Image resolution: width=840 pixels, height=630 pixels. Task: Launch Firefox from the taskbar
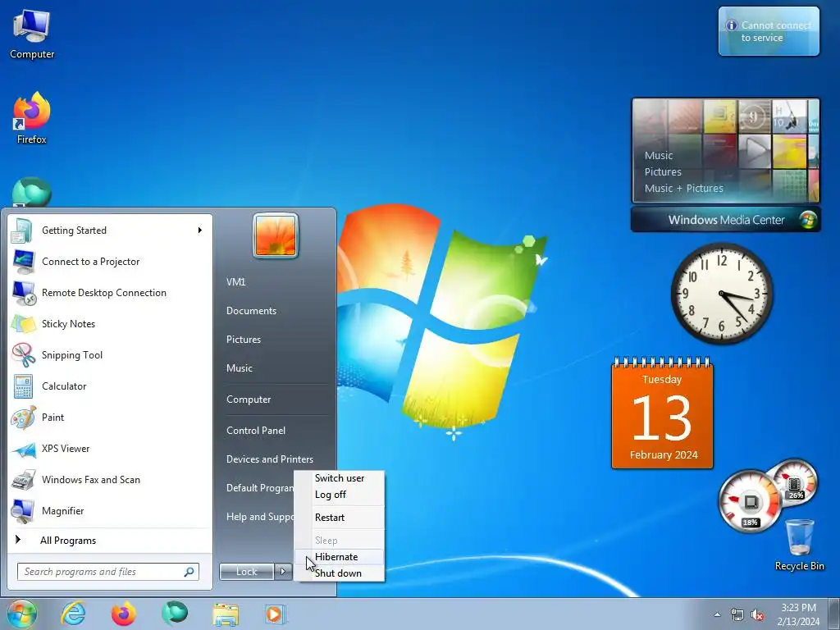(x=124, y=614)
